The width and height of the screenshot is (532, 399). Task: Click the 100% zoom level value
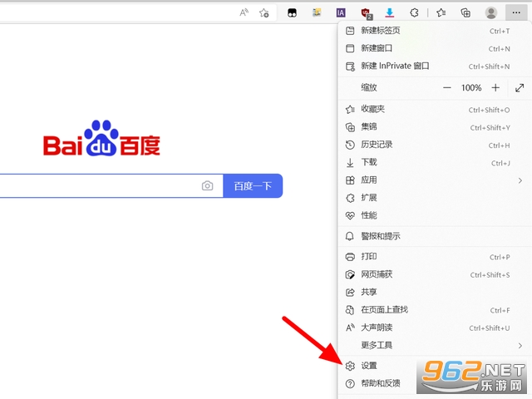coord(471,88)
